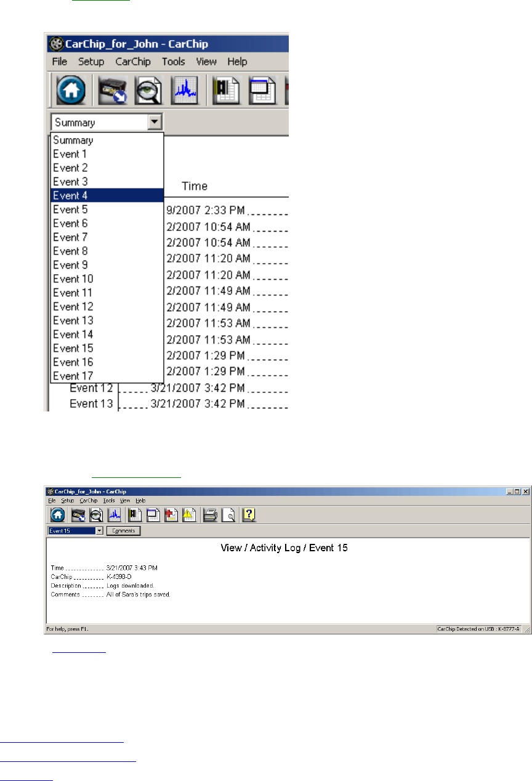Viewport: 532px width, 781px height.
Task: Select Event 1 in dropdown list
Action: click(107, 154)
